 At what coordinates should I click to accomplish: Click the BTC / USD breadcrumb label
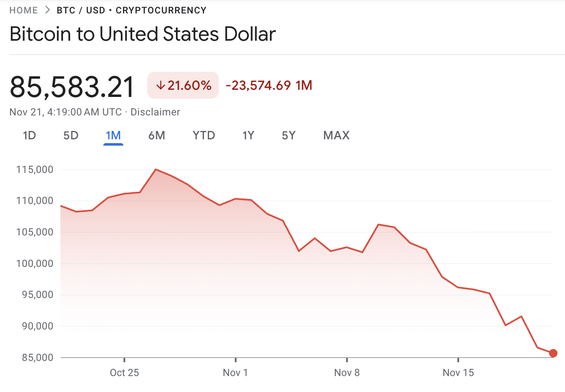(80, 10)
